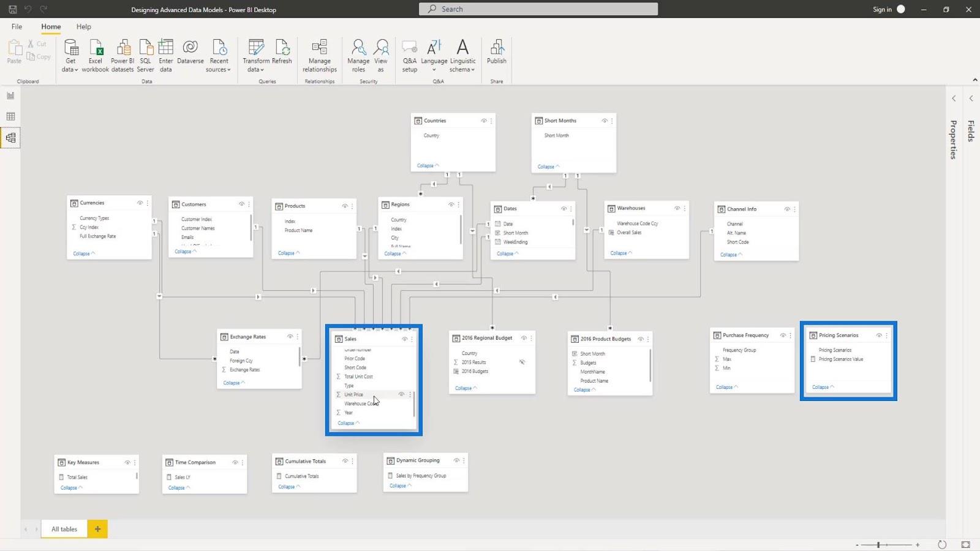Open Recent sources list

219,56
